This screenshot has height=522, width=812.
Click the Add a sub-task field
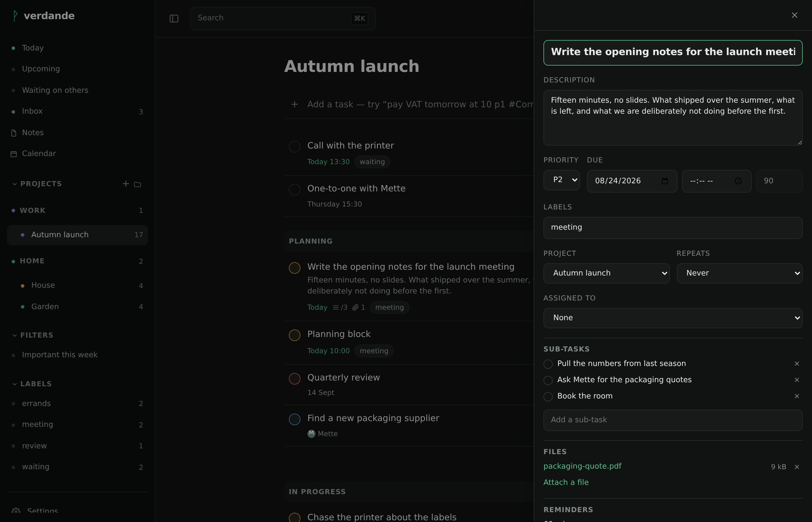(x=673, y=420)
